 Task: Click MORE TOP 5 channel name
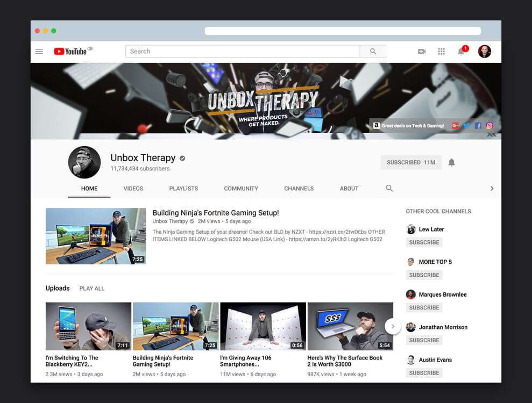coord(435,262)
